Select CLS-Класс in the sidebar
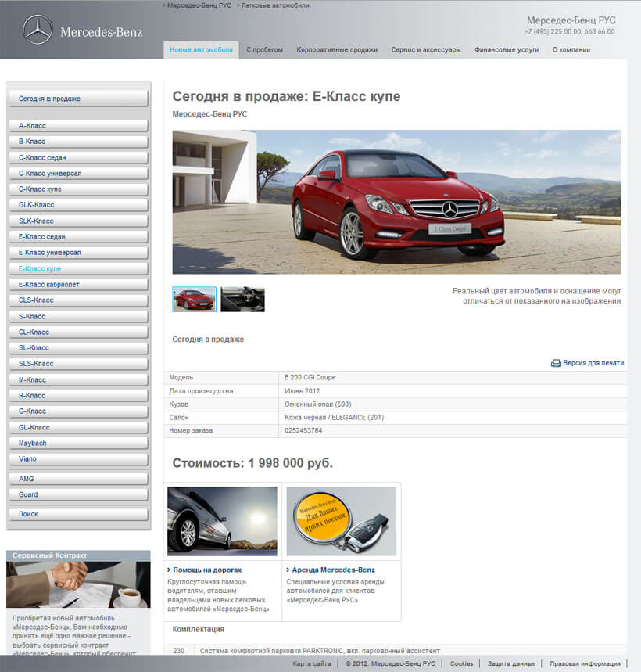The image size is (641, 672). pos(78,300)
